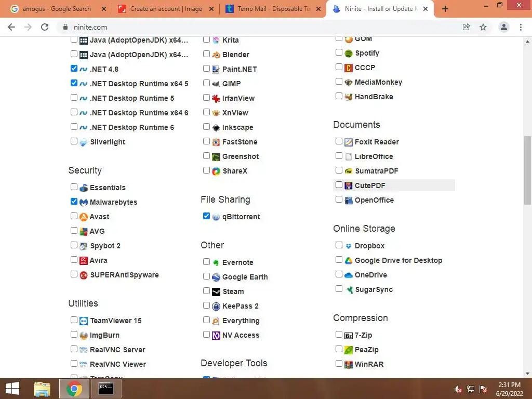Open the Chrome profile menu
This screenshot has width=532, height=399.
pyautogui.click(x=504, y=27)
